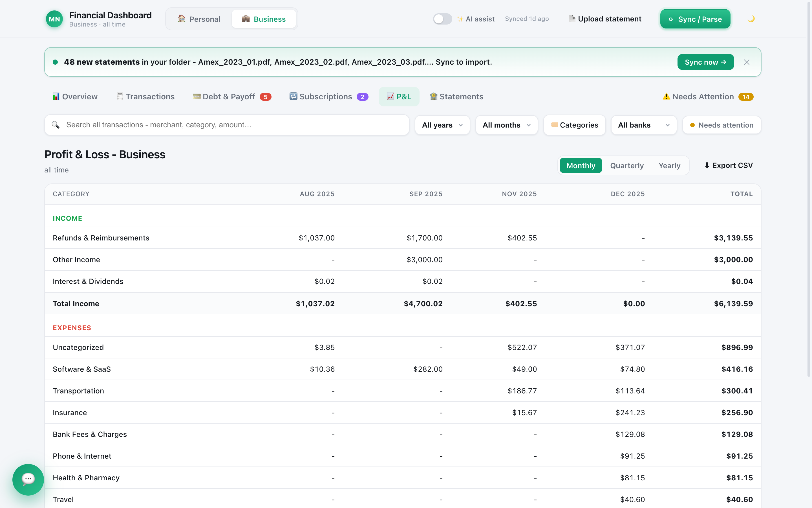Viewport: 812px width, 508px height.
Task: Click the DEC 2025 column header
Action: click(x=627, y=194)
